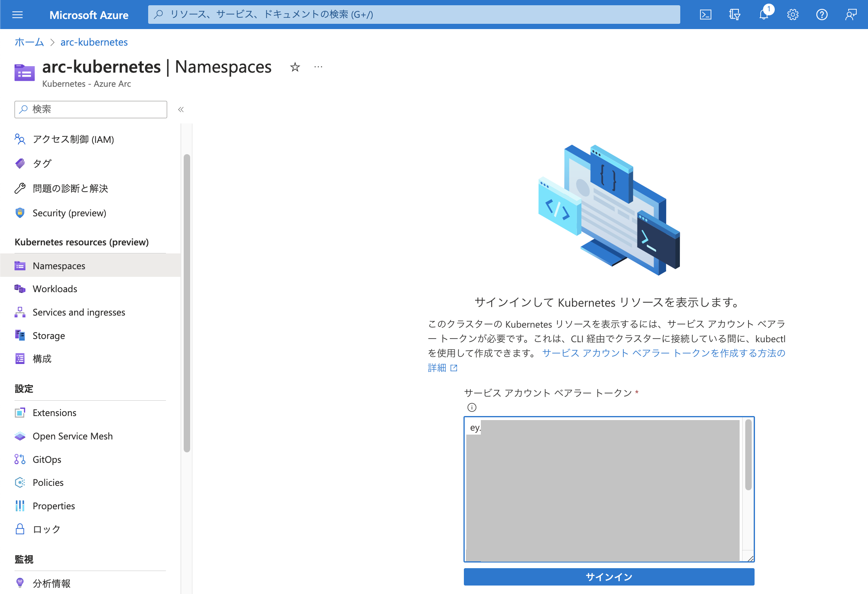This screenshot has width=868, height=594.
Task: Focus the sidebar 検索 search field
Action: click(x=91, y=109)
